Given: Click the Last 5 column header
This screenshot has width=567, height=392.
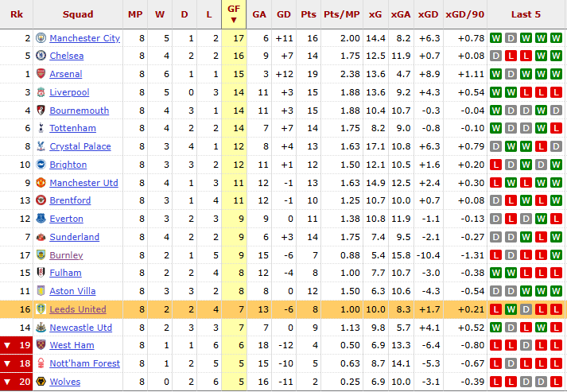Looking at the screenshot, I should (x=526, y=14).
